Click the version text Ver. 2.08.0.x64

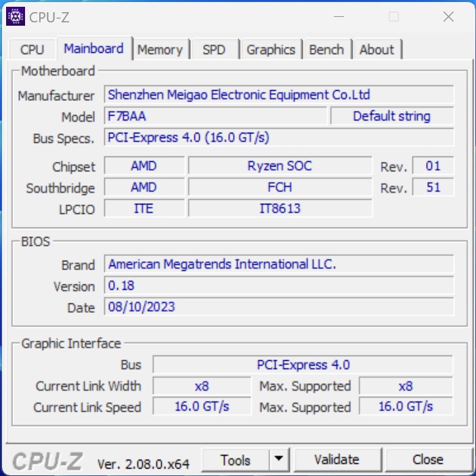click(144, 464)
